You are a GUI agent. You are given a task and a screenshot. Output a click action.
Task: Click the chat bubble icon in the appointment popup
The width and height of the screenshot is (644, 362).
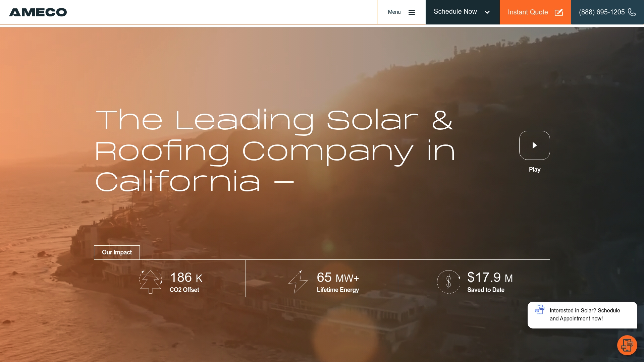click(539, 310)
